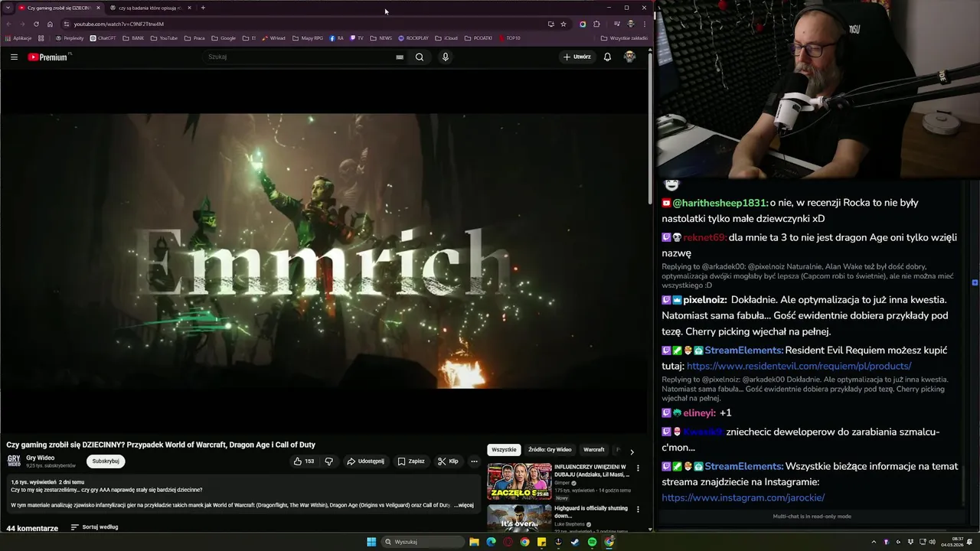980x551 pixels.
Task: Start voice search with the microphone icon
Action: (445, 57)
